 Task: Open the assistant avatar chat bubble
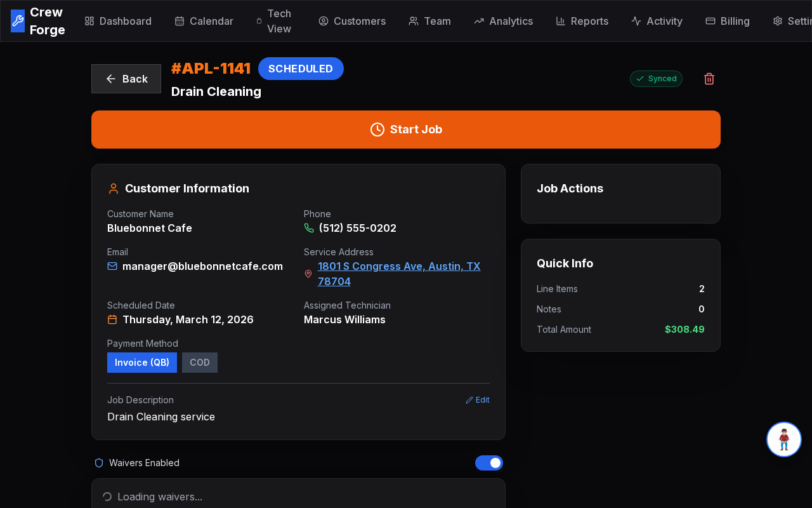coord(784,439)
